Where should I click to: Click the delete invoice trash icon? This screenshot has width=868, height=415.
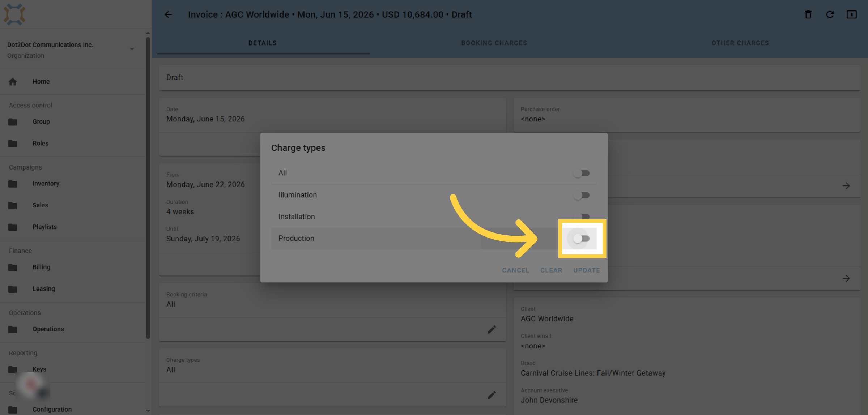click(808, 14)
